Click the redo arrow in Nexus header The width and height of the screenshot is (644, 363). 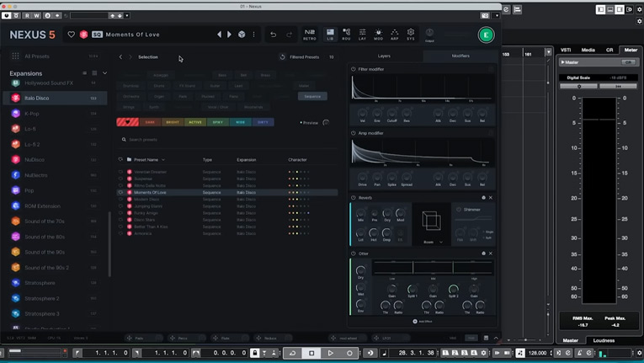(x=289, y=35)
